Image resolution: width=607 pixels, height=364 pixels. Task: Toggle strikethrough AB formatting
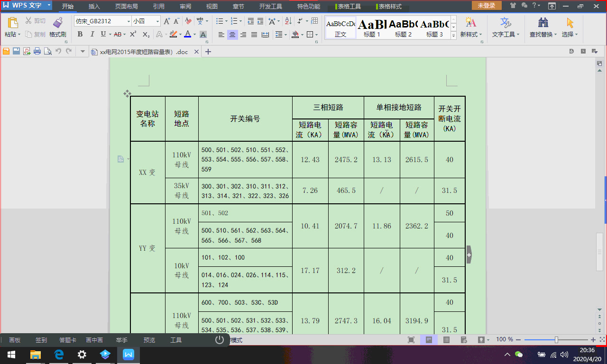(117, 34)
